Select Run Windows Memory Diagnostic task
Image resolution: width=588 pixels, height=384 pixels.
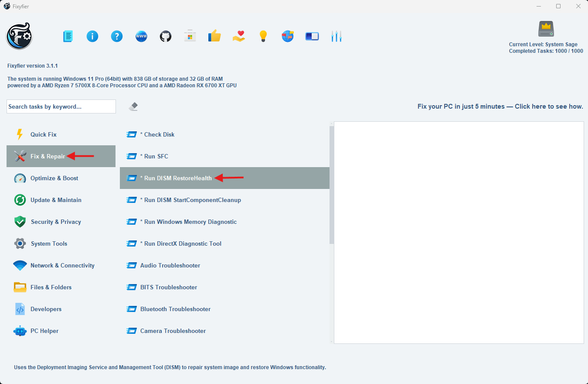[224, 222]
